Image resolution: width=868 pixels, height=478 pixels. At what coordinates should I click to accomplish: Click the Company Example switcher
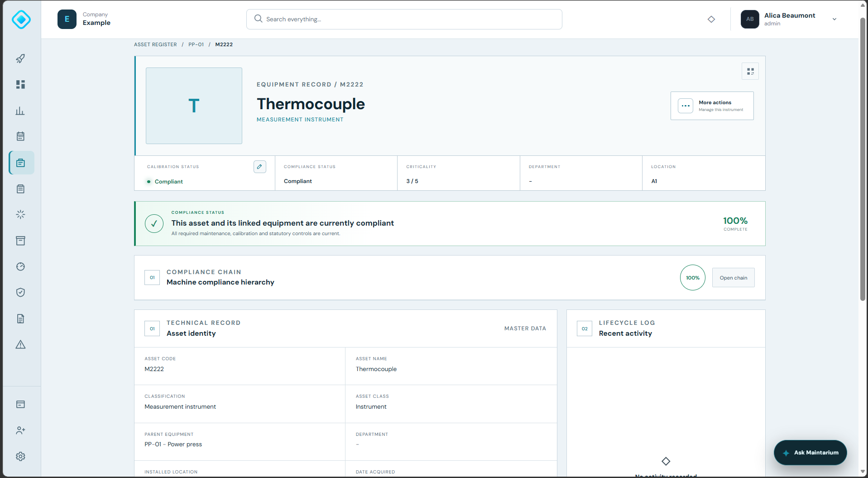[x=84, y=19]
